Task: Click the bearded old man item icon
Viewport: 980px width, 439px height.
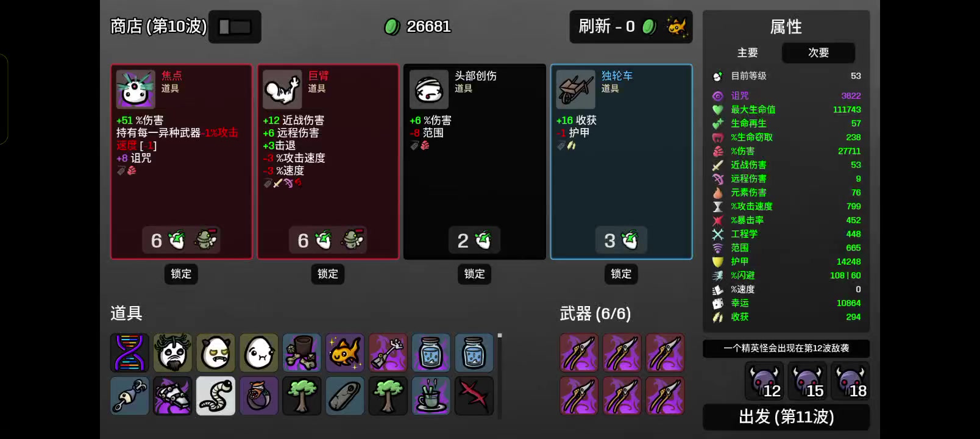Action: (172, 352)
